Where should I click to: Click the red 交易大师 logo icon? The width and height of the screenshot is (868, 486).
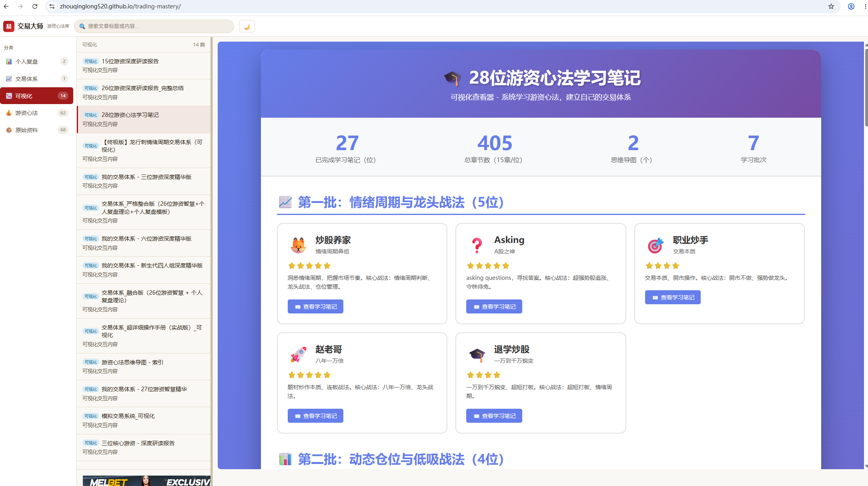(x=9, y=26)
